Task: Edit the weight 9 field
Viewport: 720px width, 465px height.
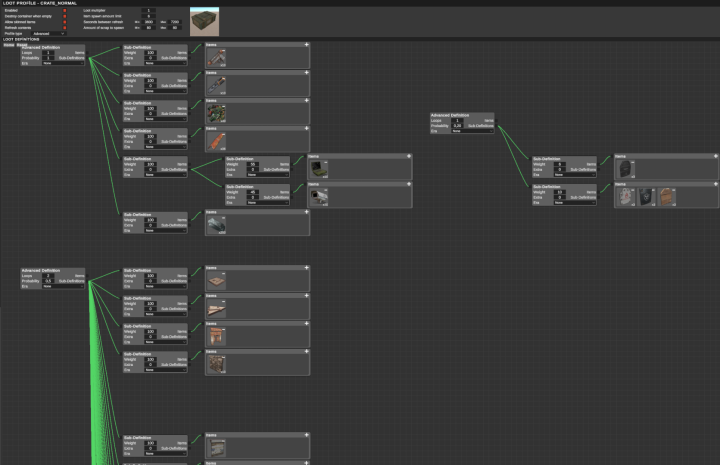Action: point(559,164)
